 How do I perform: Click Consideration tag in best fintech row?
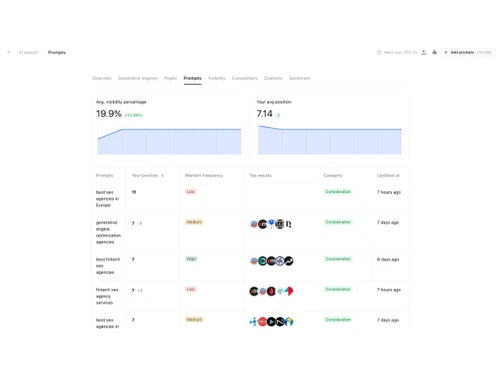point(338,259)
